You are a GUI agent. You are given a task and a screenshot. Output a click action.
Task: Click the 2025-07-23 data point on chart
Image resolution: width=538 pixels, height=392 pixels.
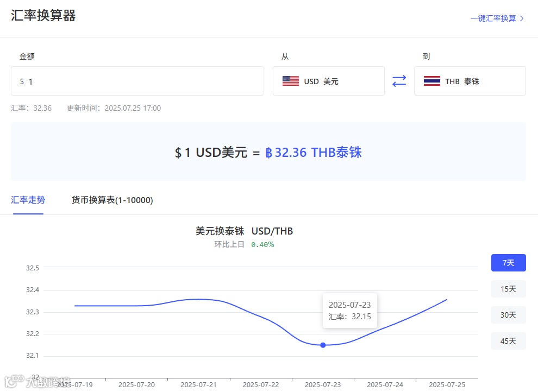pyautogui.click(x=323, y=345)
